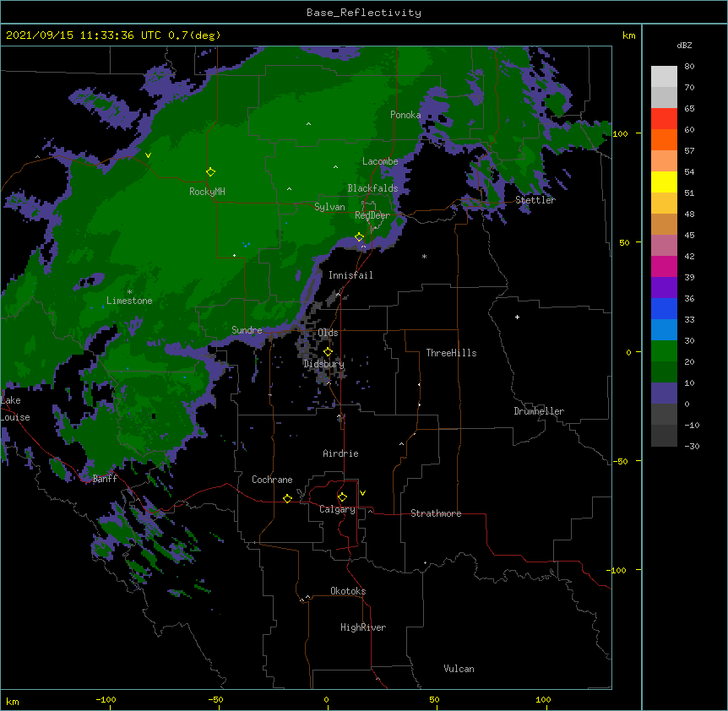Click the yellow diamond marker below Olds

coord(328,352)
